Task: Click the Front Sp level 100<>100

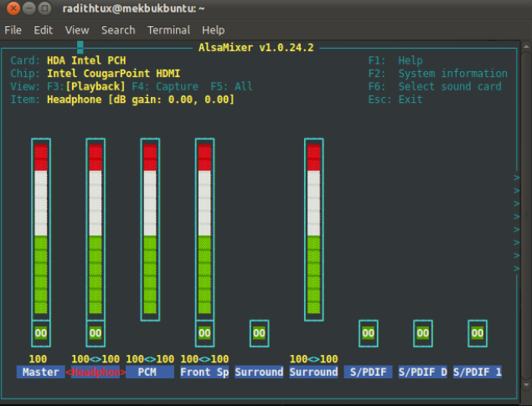Action: (204, 359)
